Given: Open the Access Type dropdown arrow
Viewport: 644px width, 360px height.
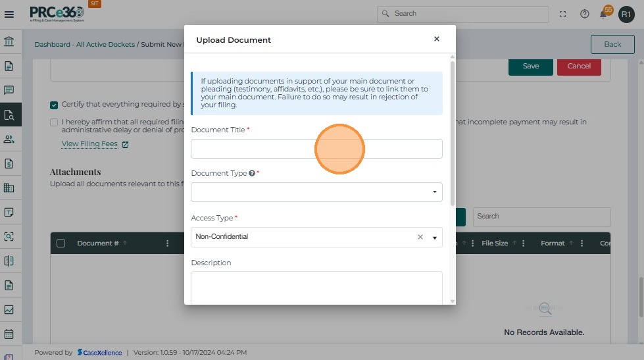Looking at the screenshot, I should pos(434,237).
